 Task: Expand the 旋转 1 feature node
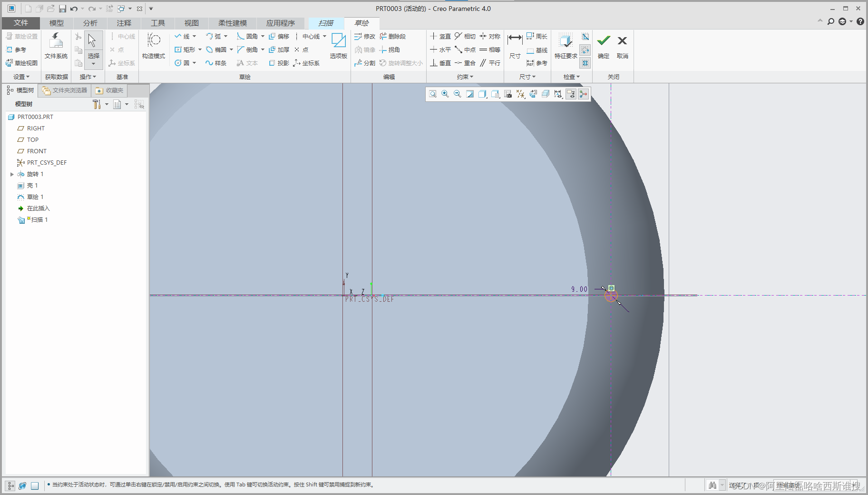click(12, 174)
